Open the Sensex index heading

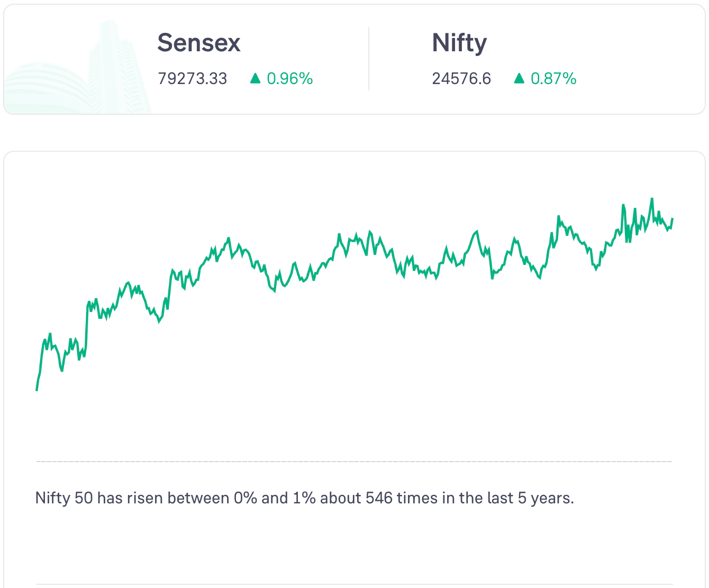[199, 43]
